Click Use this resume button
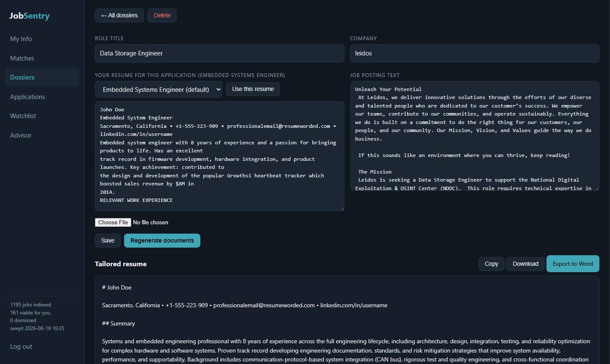The width and height of the screenshot is (610, 364). point(253,89)
